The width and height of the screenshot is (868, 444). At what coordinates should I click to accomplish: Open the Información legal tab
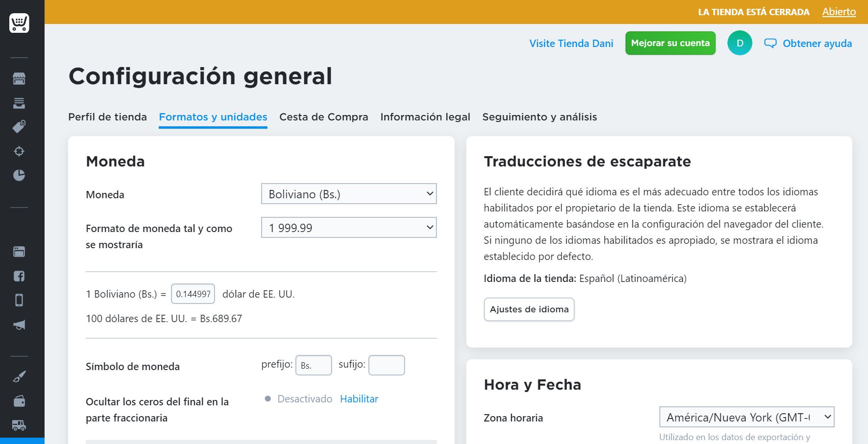pyautogui.click(x=425, y=117)
